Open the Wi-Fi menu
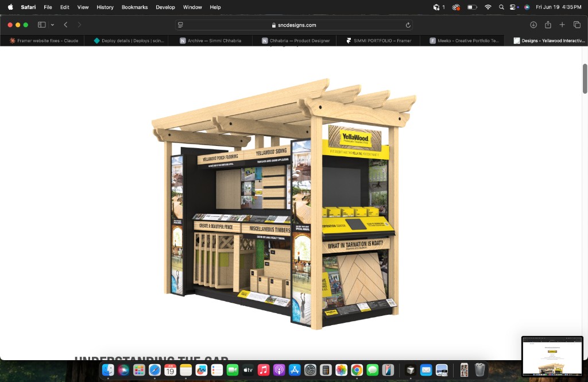Image resolution: width=588 pixels, height=382 pixels. click(488, 7)
